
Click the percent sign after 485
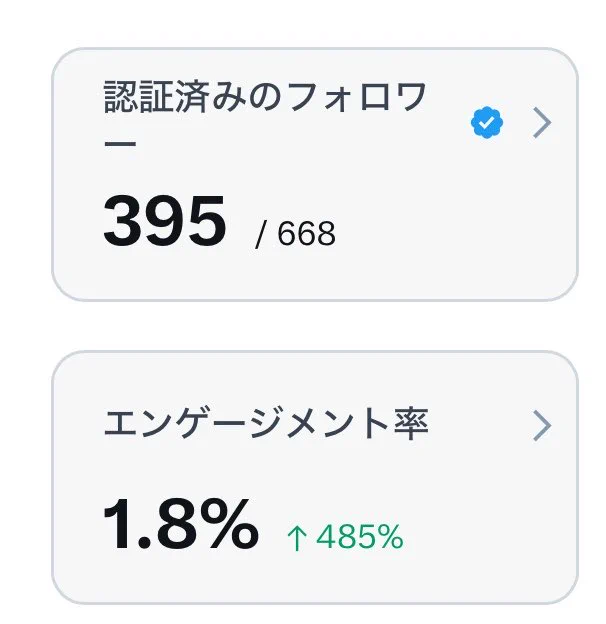(389, 537)
